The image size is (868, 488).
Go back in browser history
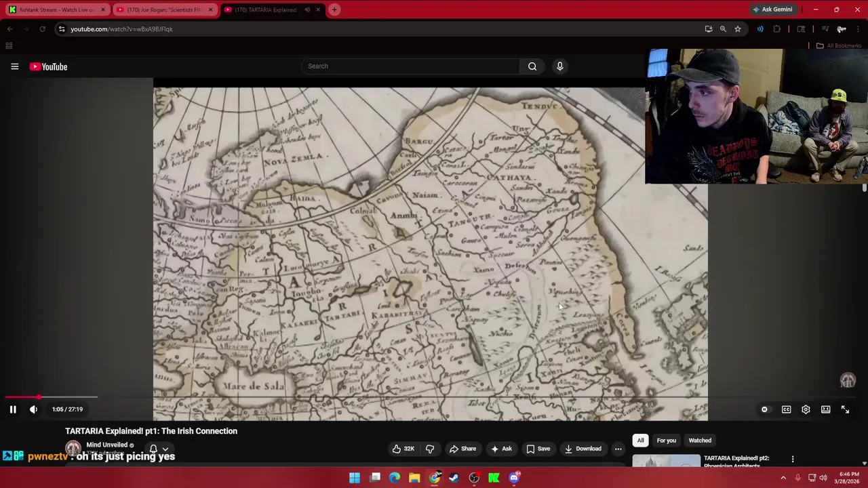point(10,29)
